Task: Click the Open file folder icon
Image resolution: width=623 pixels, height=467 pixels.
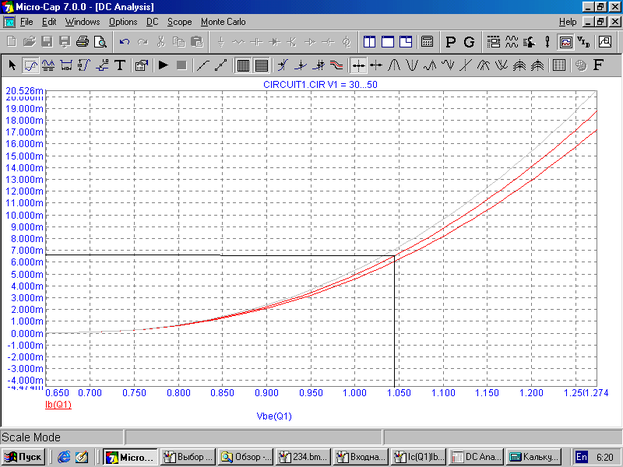Action: tap(29, 43)
